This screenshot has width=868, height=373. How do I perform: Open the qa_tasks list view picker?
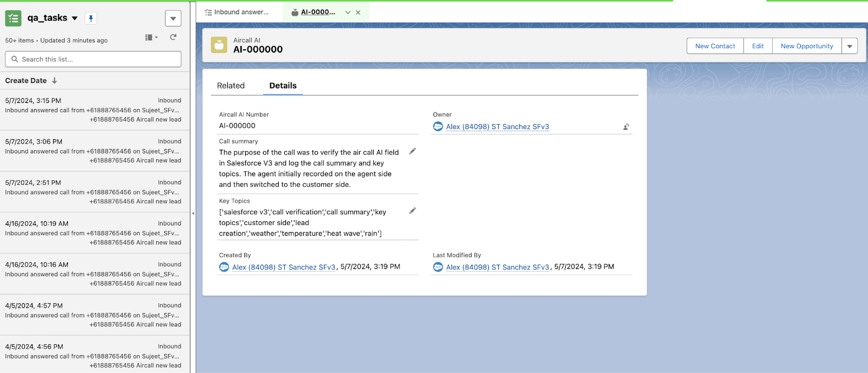tap(75, 18)
